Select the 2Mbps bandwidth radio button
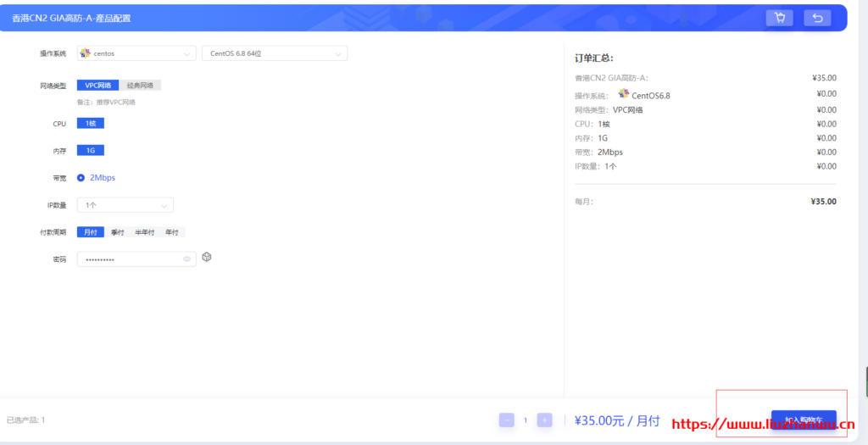 (81, 177)
